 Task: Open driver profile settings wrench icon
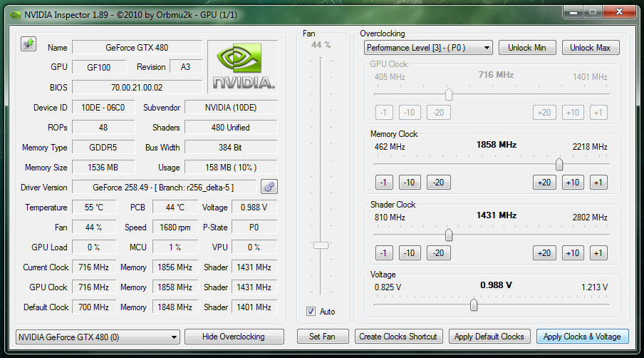269,187
